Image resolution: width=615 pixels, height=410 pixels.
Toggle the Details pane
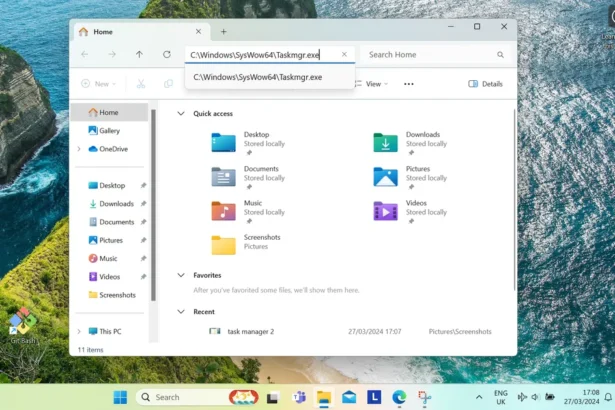[x=485, y=84]
